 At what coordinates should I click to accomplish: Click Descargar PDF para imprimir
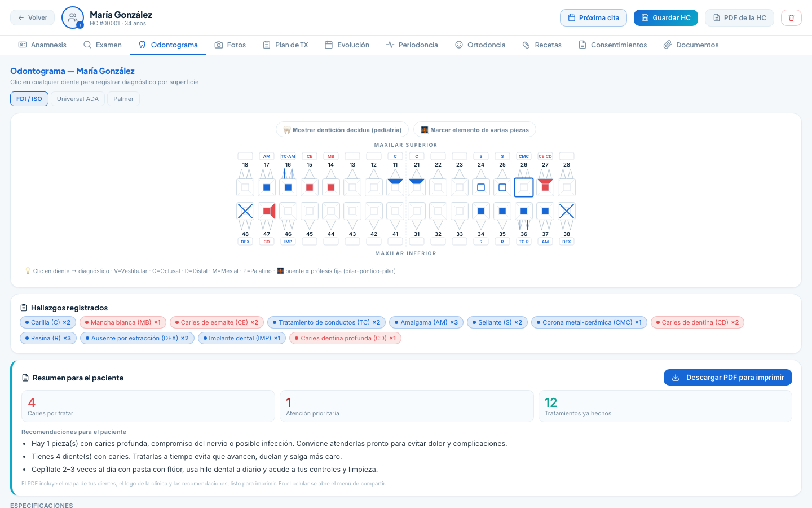pyautogui.click(x=728, y=378)
